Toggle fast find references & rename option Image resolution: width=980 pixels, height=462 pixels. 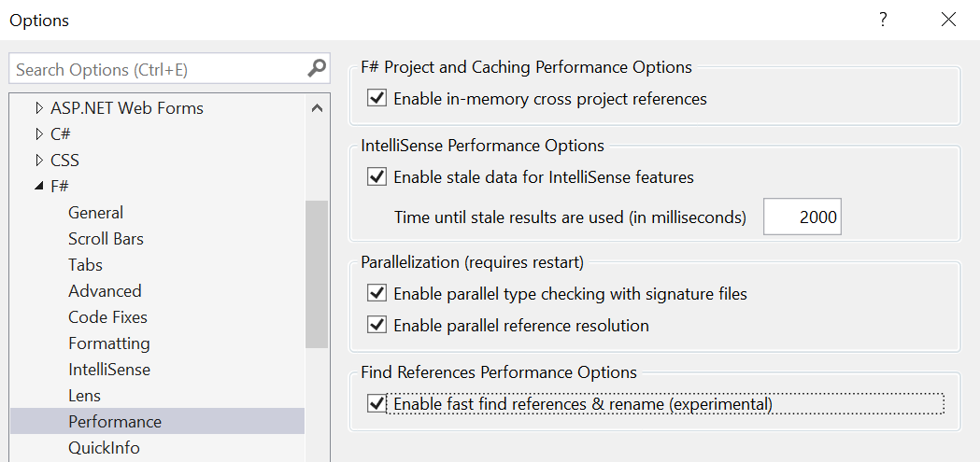[377, 404]
